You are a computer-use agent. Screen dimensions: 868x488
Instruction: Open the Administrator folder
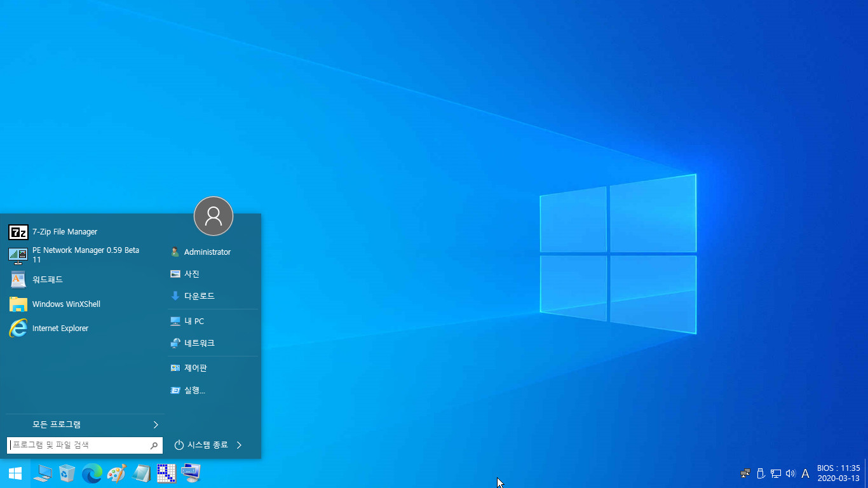[213, 252]
